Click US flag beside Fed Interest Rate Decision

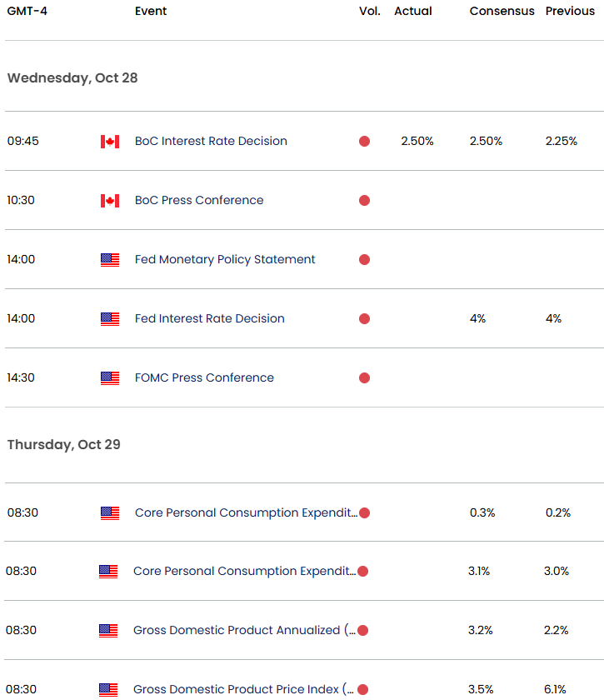(x=110, y=318)
